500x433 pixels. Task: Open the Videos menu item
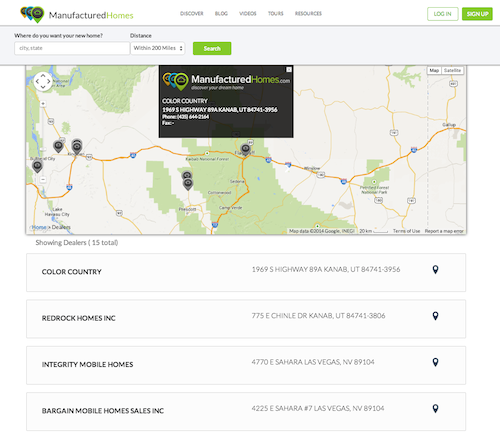[248, 14]
